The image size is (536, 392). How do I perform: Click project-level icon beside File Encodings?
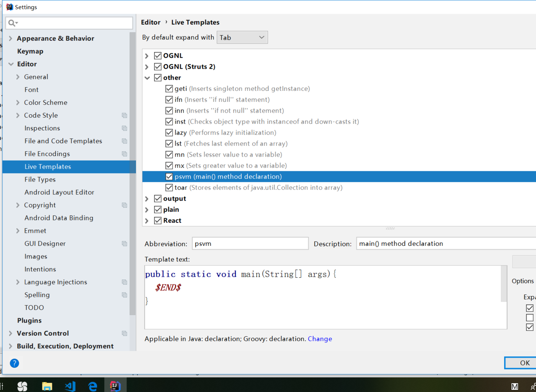(124, 154)
